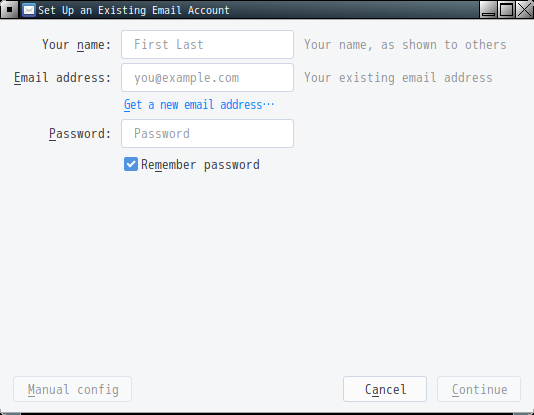This screenshot has height=415, width=534.
Task: Maximize the account setup window
Action: [506, 10]
